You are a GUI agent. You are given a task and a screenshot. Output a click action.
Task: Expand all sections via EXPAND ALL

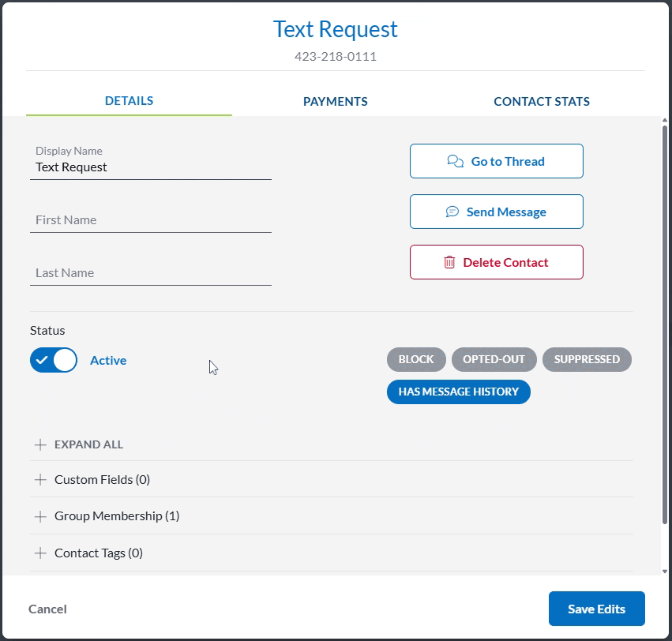click(x=88, y=444)
